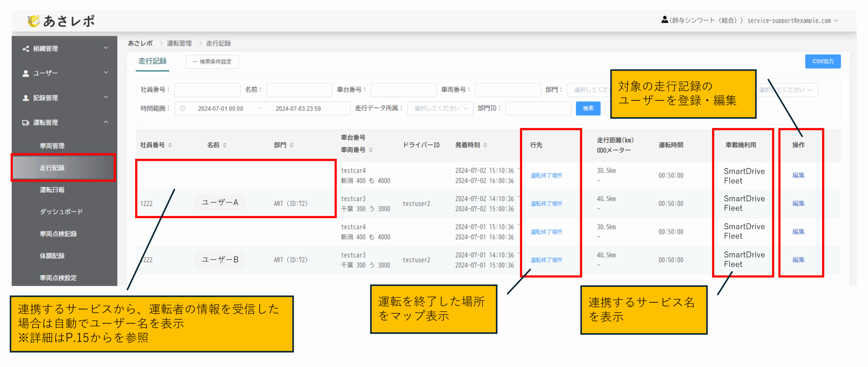
Task: Click 編集 link for ユーザーA row
Action: pyautogui.click(x=798, y=204)
